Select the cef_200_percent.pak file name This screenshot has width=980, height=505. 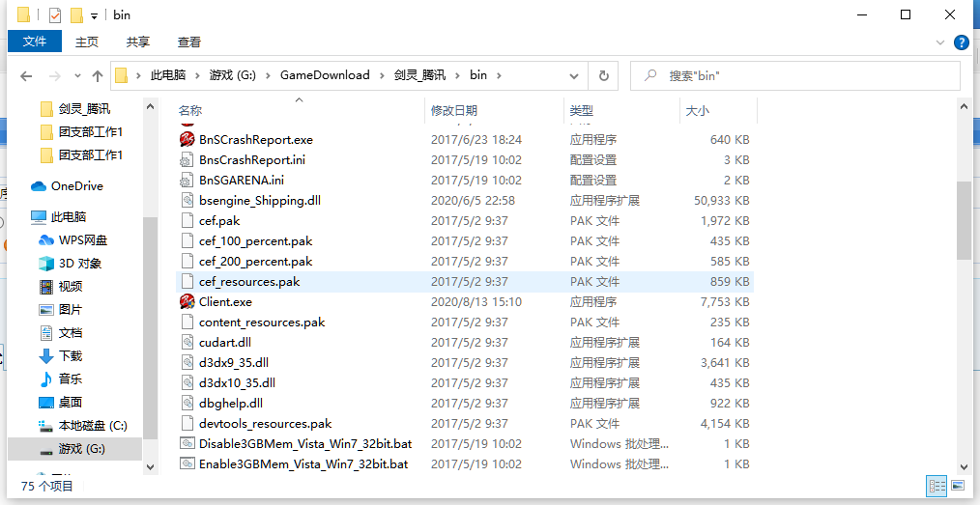pyautogui.click(x=255, y=261)
